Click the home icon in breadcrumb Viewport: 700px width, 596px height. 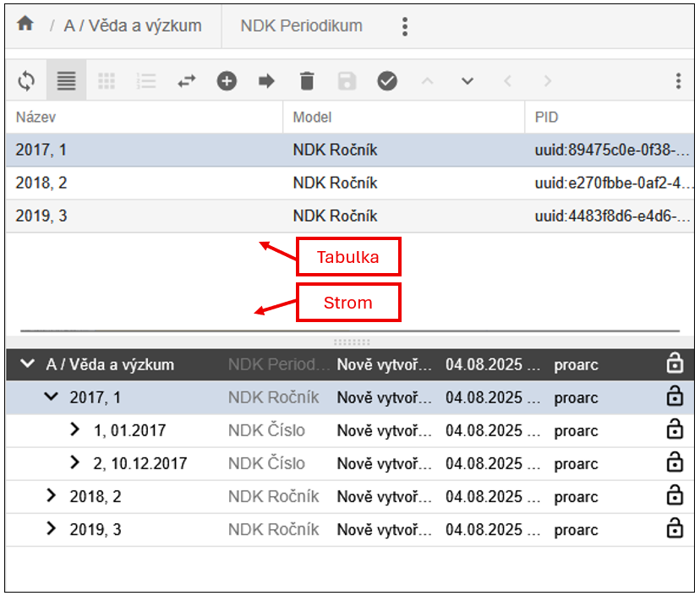coord(25,25)
